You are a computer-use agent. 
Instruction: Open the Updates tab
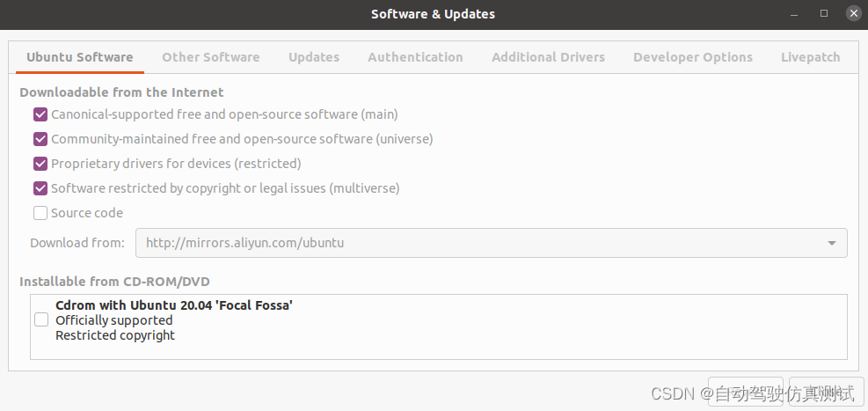[x=313, y=57]
